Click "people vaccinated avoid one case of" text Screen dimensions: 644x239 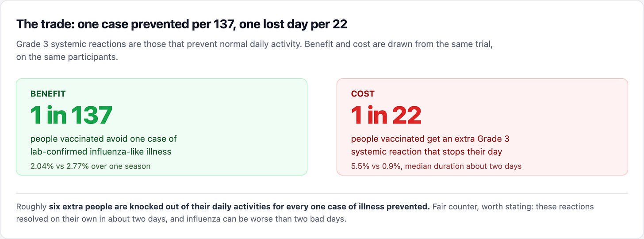point(103,139)
